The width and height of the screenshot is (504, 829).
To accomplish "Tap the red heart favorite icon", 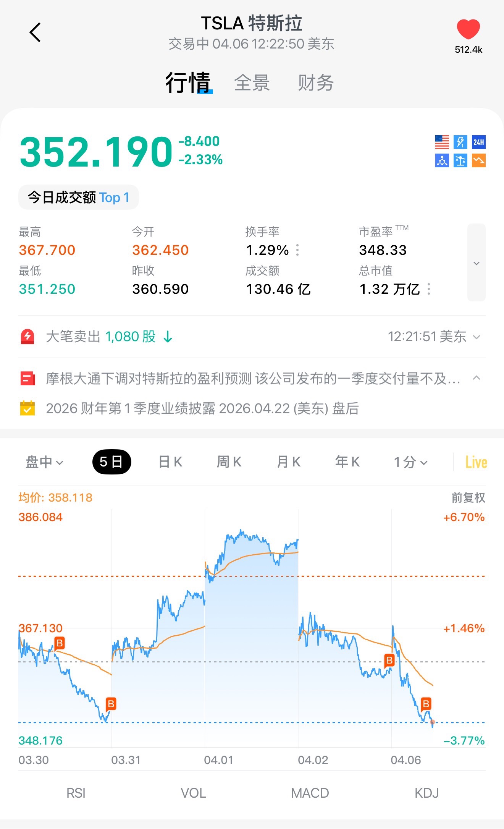I will click(x=468, y=29).
